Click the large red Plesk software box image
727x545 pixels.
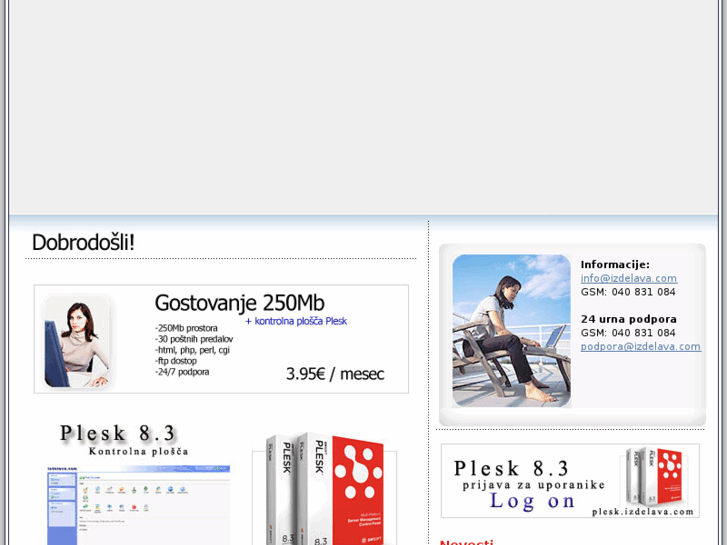325,488
